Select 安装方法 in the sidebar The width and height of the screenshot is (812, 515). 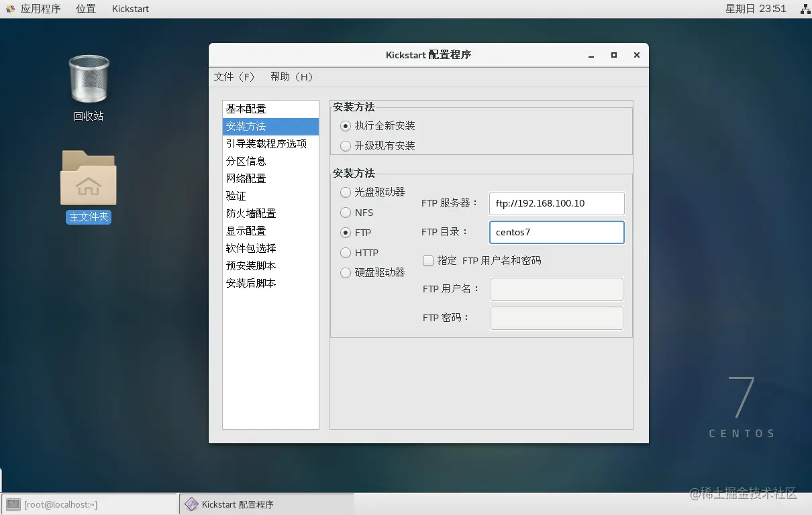point(270,126)
